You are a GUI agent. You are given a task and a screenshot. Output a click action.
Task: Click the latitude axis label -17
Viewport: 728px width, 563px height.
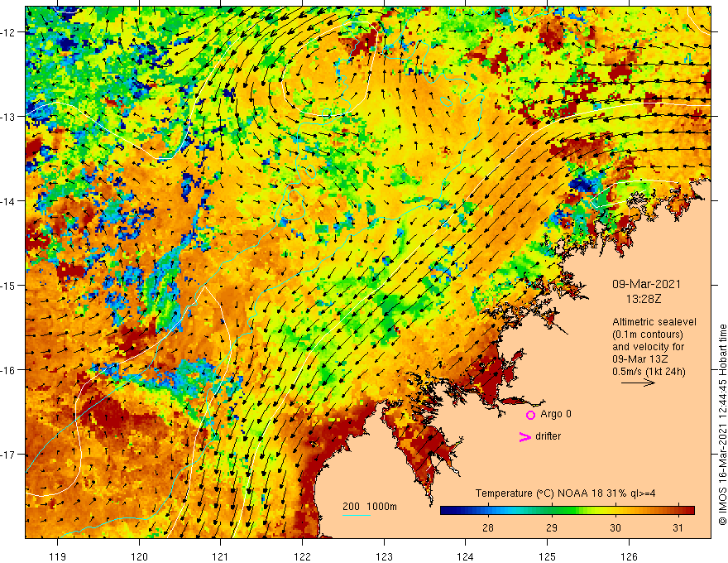(8, 455)
